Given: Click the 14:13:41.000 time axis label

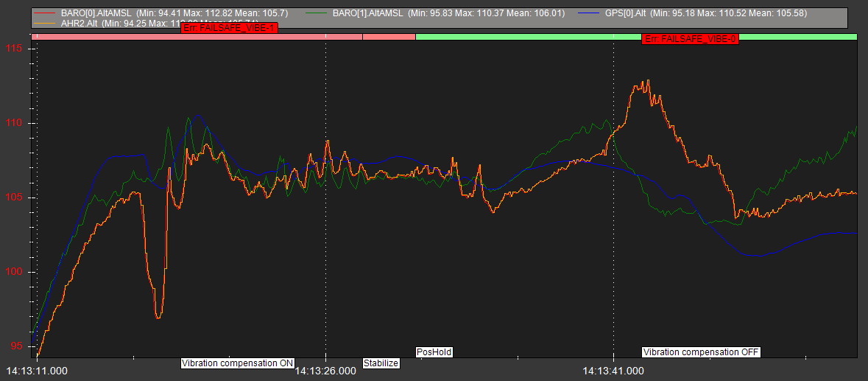Looking at the screenshot, I should point(613,371).
